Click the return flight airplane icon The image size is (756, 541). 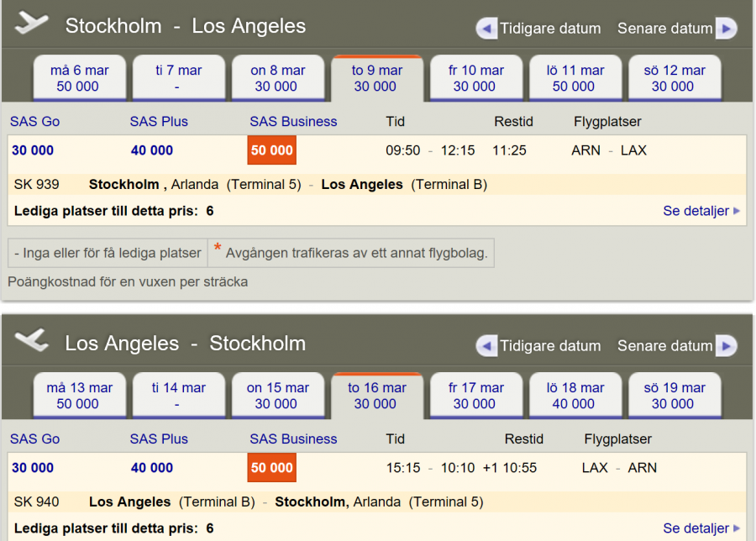[32, 340]
